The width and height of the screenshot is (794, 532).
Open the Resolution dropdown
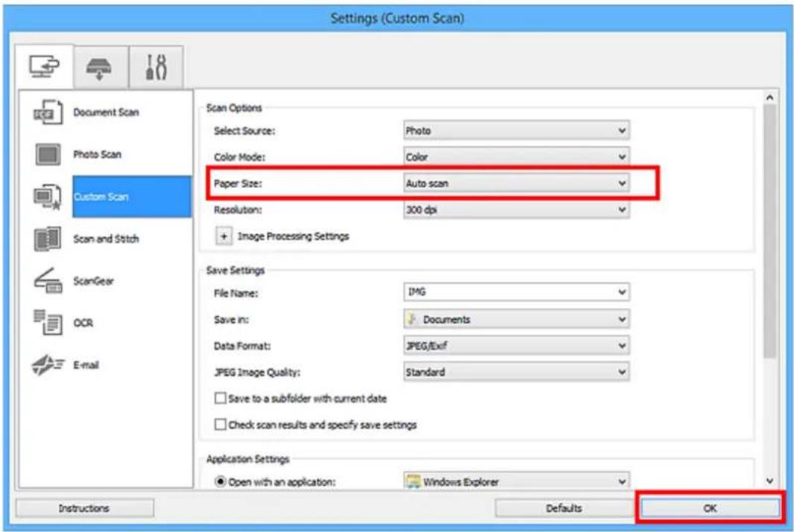coord(516,209)
